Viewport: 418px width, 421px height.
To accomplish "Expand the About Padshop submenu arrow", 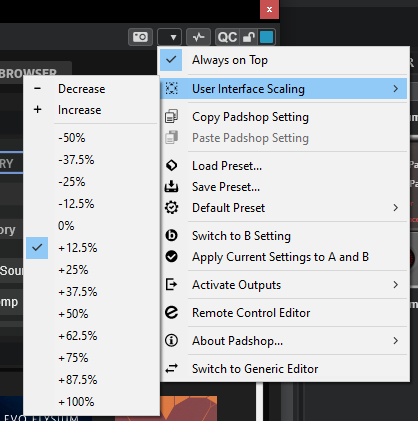I will [x=395, y=341].
